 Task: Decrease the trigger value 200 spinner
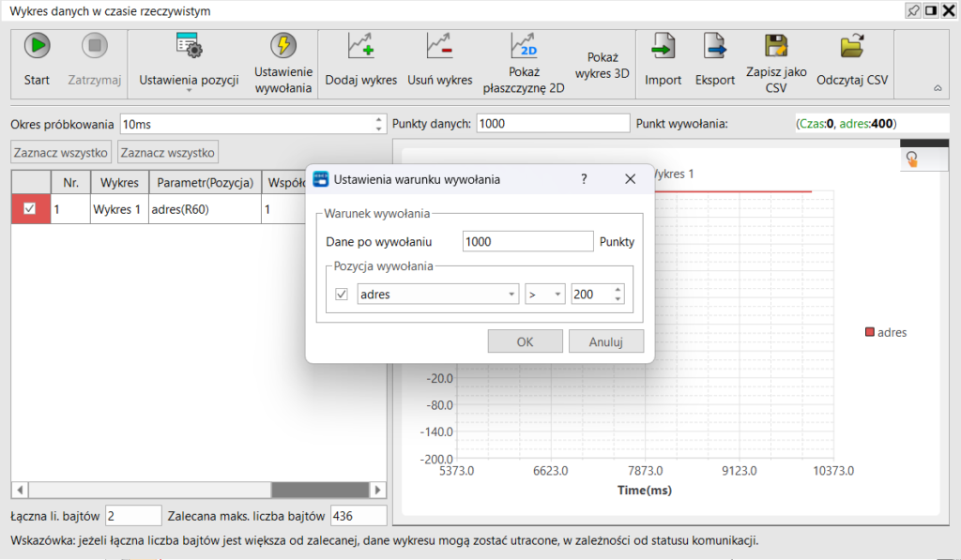pyautogui.click(x=618, y=299)
